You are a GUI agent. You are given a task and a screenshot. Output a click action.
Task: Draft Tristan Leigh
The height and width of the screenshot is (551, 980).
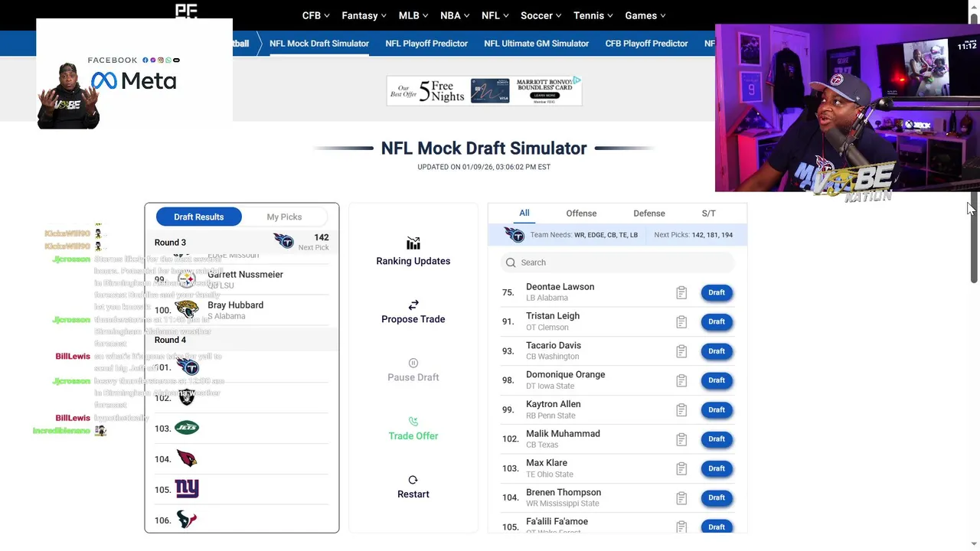click(717, 321)
